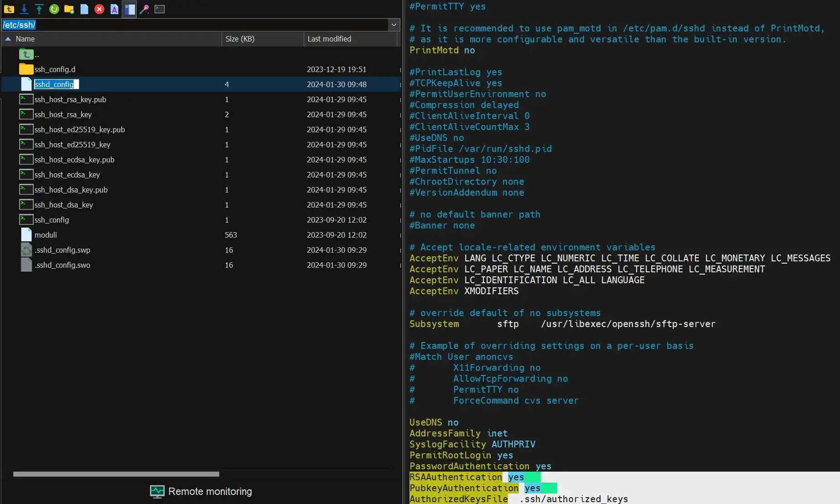Click the magic wand icon
The height and width of the screenshot is (504, 840).
click(145, 9)
